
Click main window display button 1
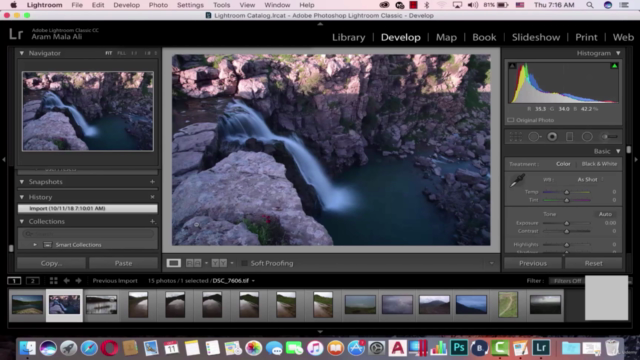tap(14, 281)
